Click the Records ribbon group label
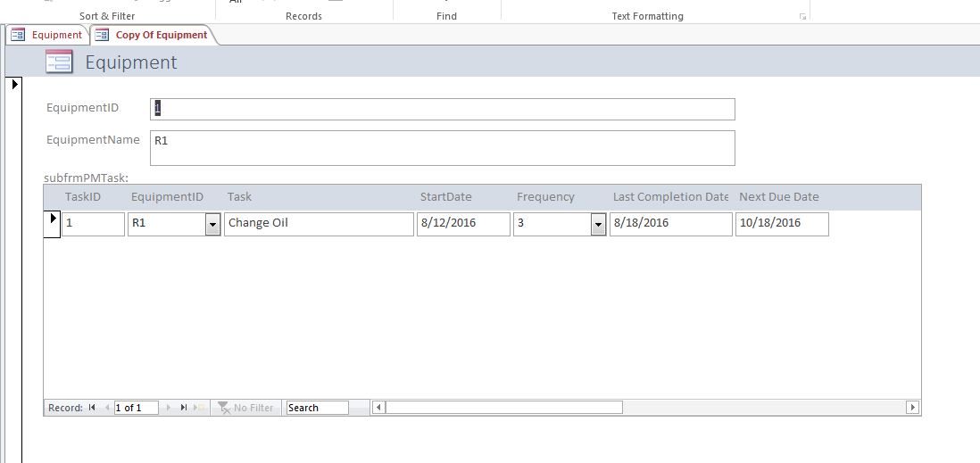Screen dimensions: 980x463 click(303, 16)
